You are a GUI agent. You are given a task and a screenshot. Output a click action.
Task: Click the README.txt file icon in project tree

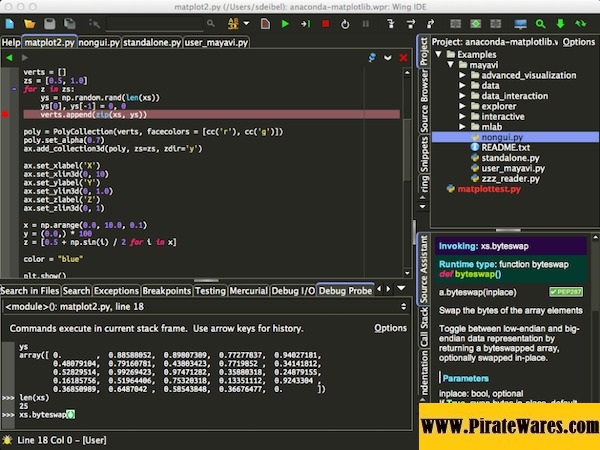[x=474, y=147]
